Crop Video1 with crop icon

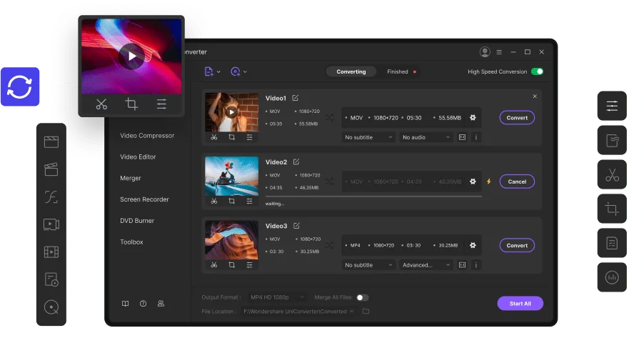(x=231, y=137)
